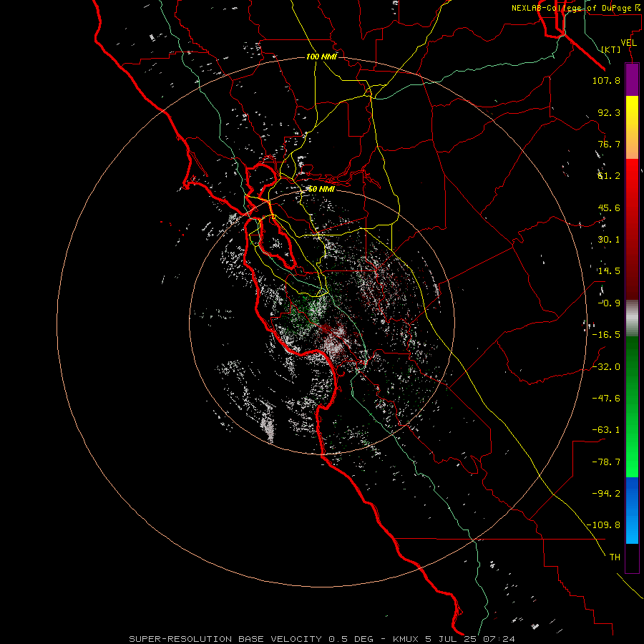Select the -63.1 velocity scale value
The height and width of the screenshot is (644, 644).
pos(606,430)
